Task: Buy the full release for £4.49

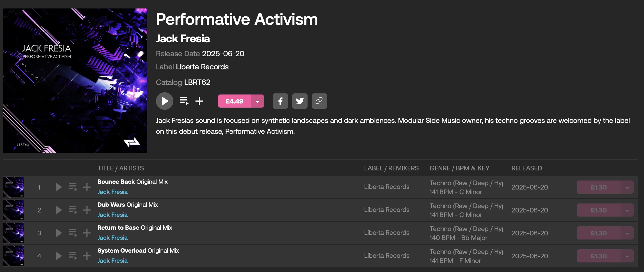Action: (x=234, y=101)
